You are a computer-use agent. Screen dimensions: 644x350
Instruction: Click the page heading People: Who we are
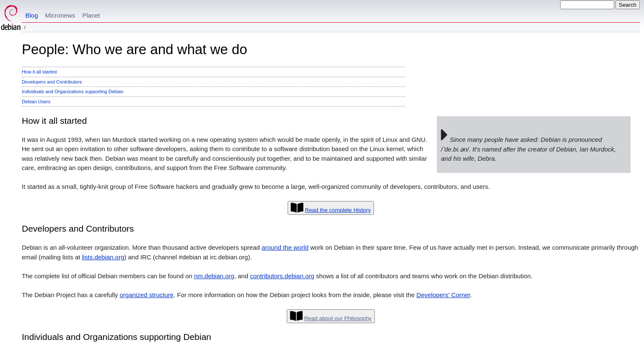pos(134,50)
